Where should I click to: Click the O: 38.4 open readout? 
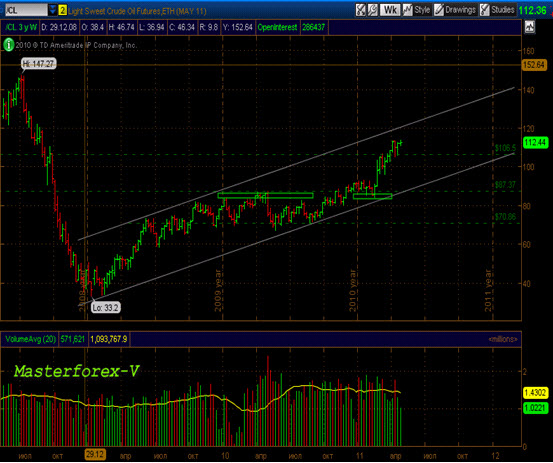click(92, 27)
